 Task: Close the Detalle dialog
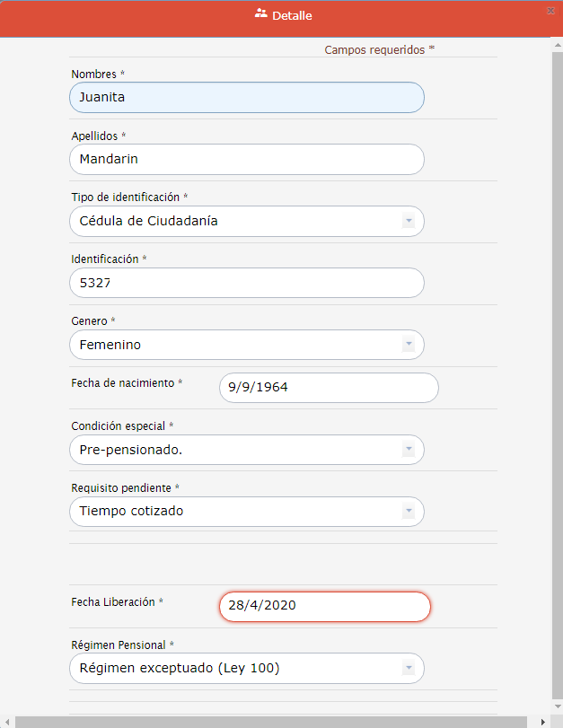coord(550,11)
